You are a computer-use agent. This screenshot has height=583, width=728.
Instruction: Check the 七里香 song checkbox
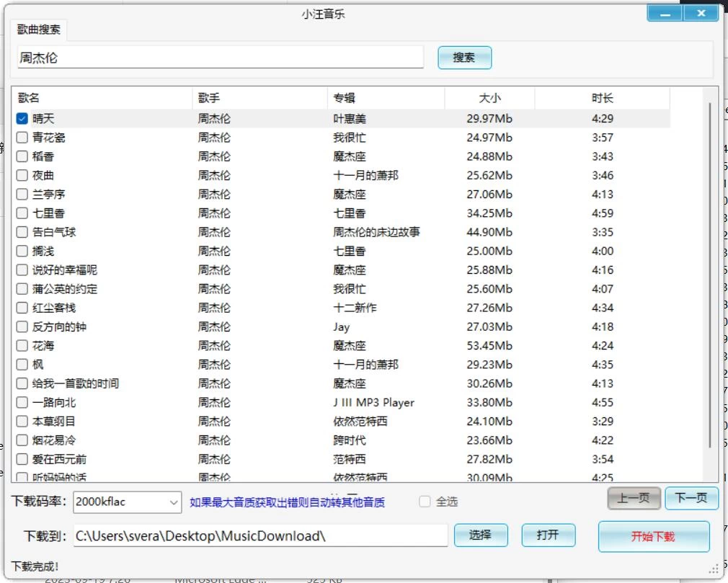22,213
